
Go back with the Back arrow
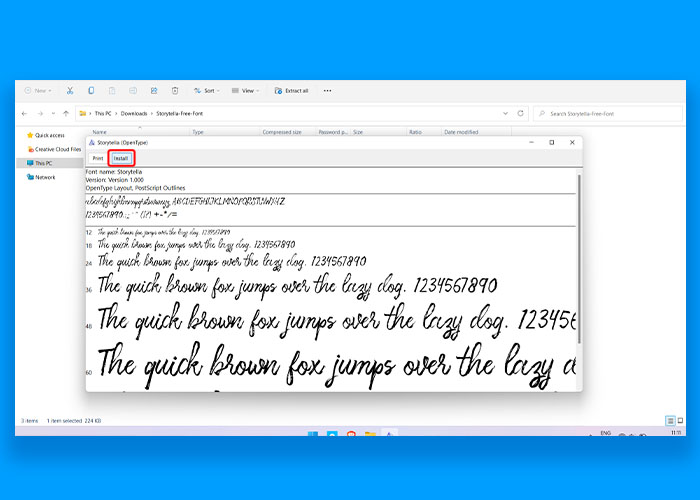25,114
